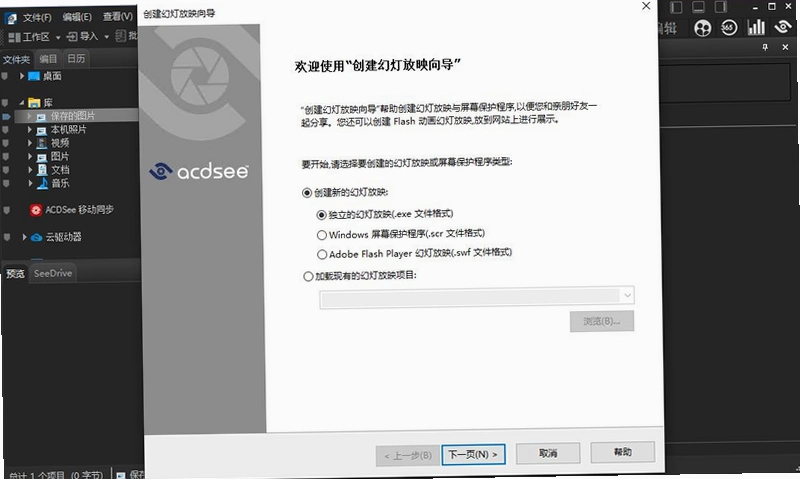The image size is (800, 479).
Task: Open the 导入 dropdown arrow
Action: pyautogui.click(x=106, y=37)
